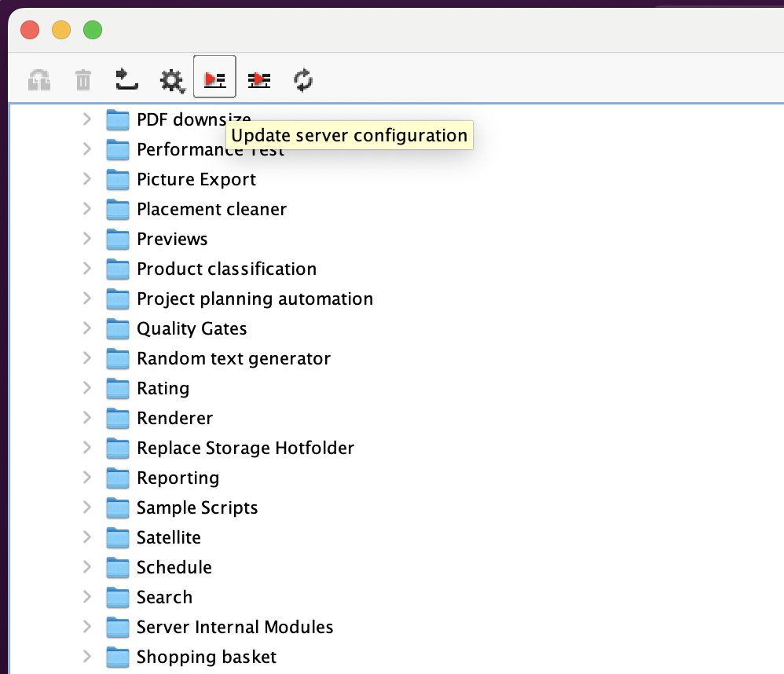Click the Update server configuration toolbar icon
Viewport: 784px width, 674px height.
[x=214, y=79]
